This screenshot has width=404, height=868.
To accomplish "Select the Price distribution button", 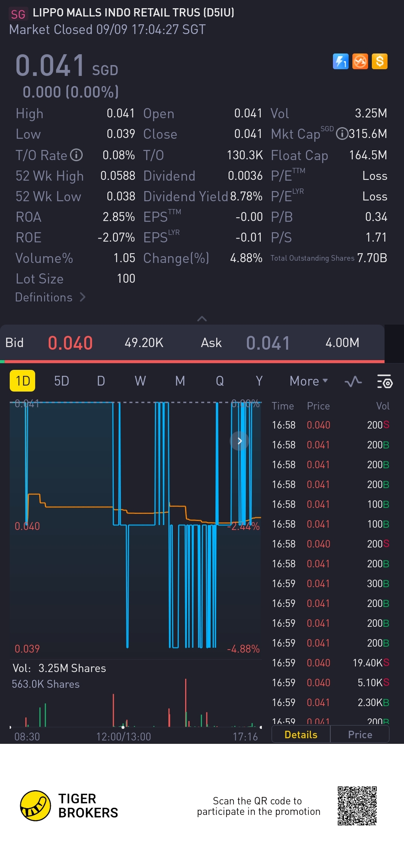I will [x=360, y=734].
